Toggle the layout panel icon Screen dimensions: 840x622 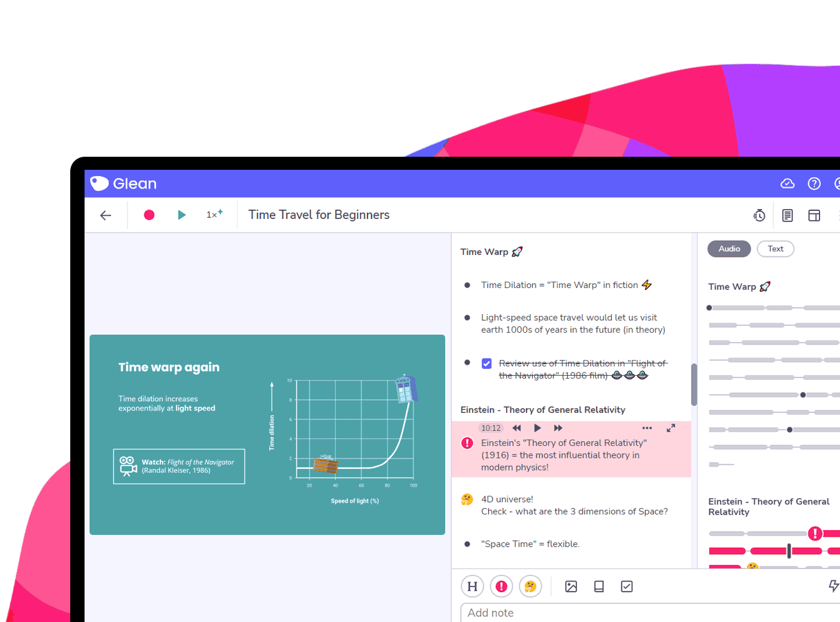814,215
